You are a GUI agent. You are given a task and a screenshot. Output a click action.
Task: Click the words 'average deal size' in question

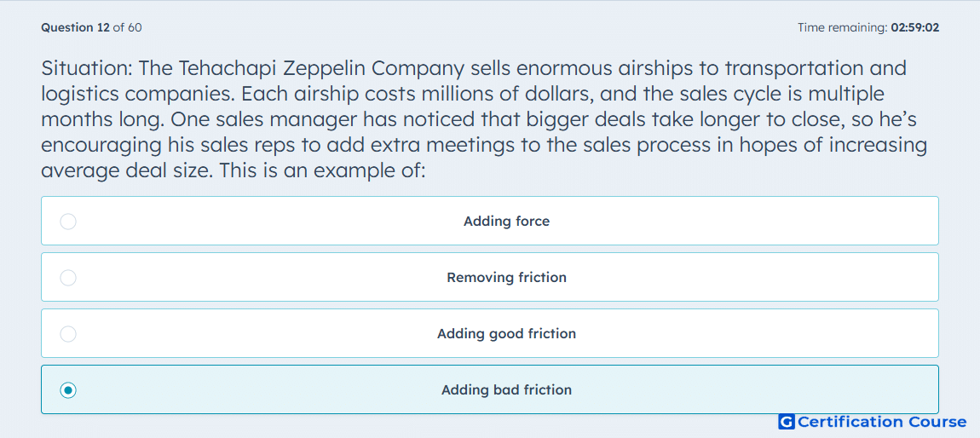(128, 170)
